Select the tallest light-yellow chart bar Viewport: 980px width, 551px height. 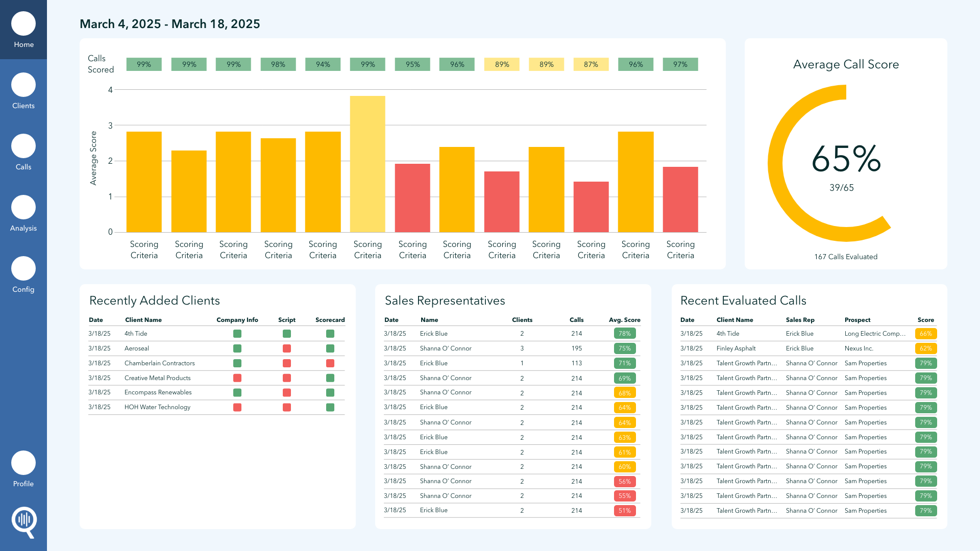pos(367,164)
